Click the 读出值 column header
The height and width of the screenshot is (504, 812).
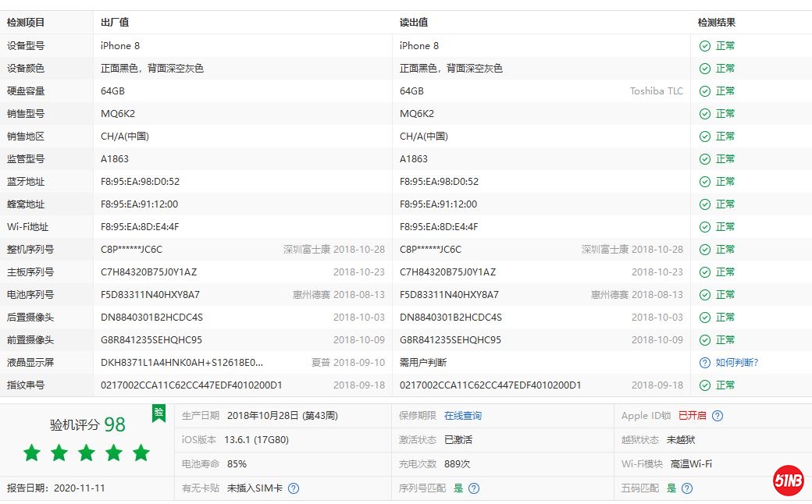[414, 23]
